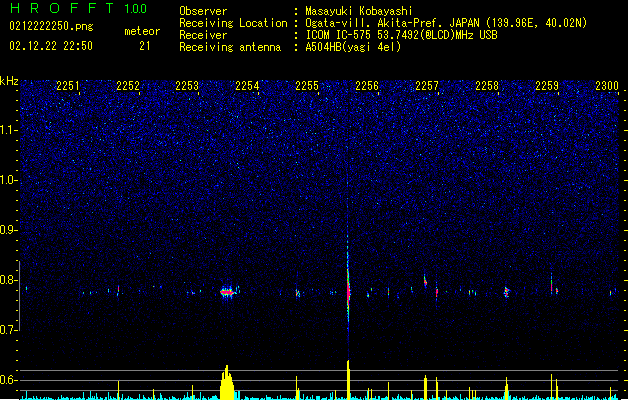
Task: Click the tall vertical echo streak near 2256
Action: 348,289
